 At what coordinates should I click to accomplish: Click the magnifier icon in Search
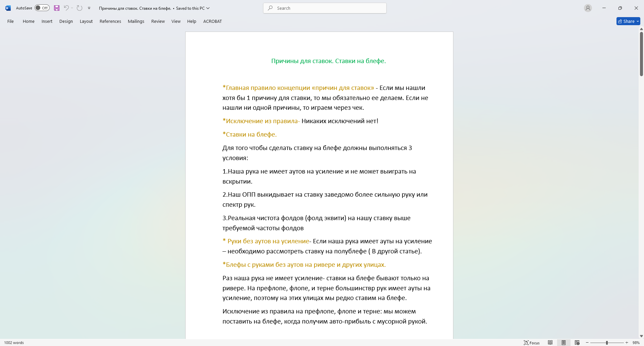pyautogui.click(x=270, y=8)
